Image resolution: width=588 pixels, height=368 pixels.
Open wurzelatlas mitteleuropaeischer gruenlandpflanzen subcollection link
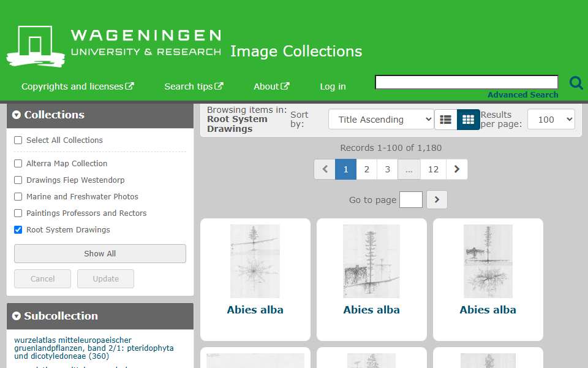pos(94,348)
